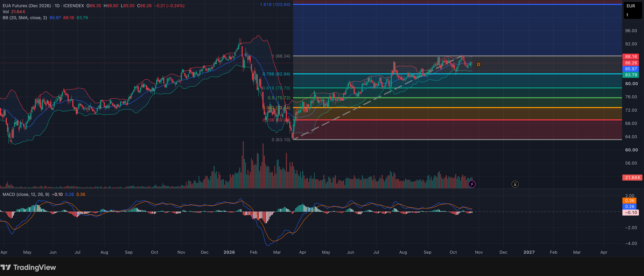
Task: Click the 2026 label on the time axis
Action: (x=229, y=252)
